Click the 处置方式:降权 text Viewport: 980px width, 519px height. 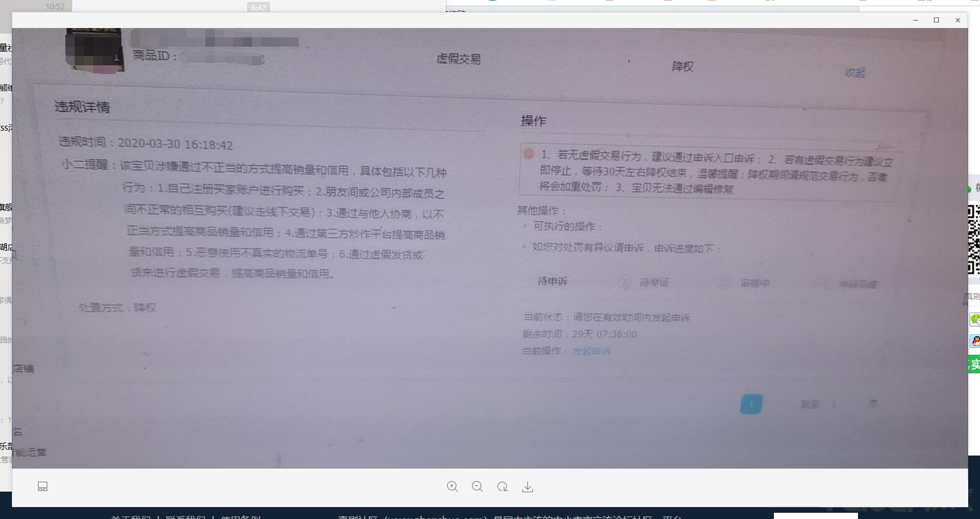click(117, 307)
